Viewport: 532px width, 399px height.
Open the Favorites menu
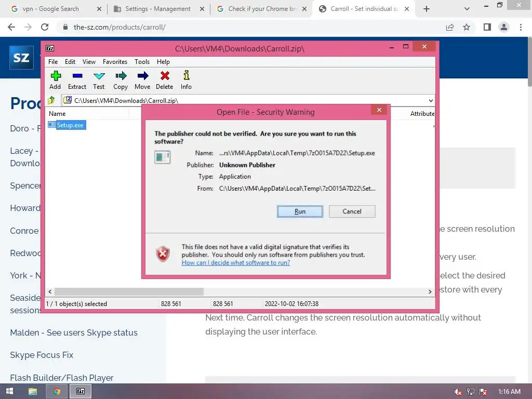pyautogui.click(x=115, y=62)
